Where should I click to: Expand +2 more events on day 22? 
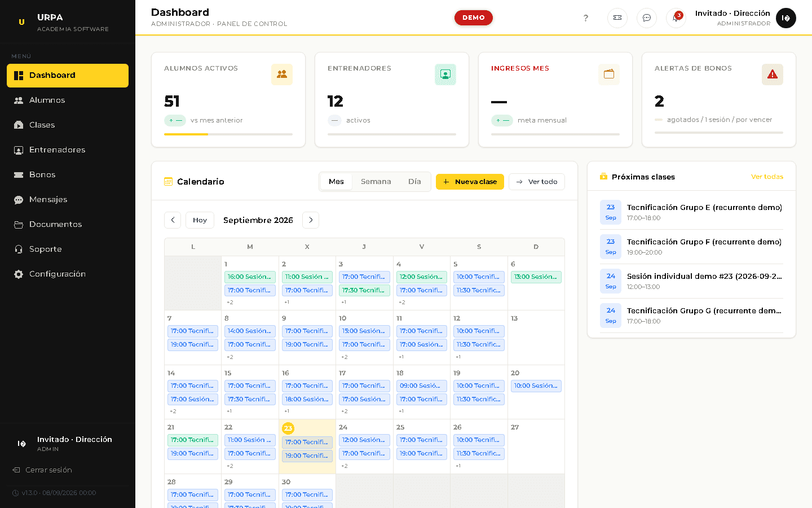pyautogui.click(x=230, y=466)
